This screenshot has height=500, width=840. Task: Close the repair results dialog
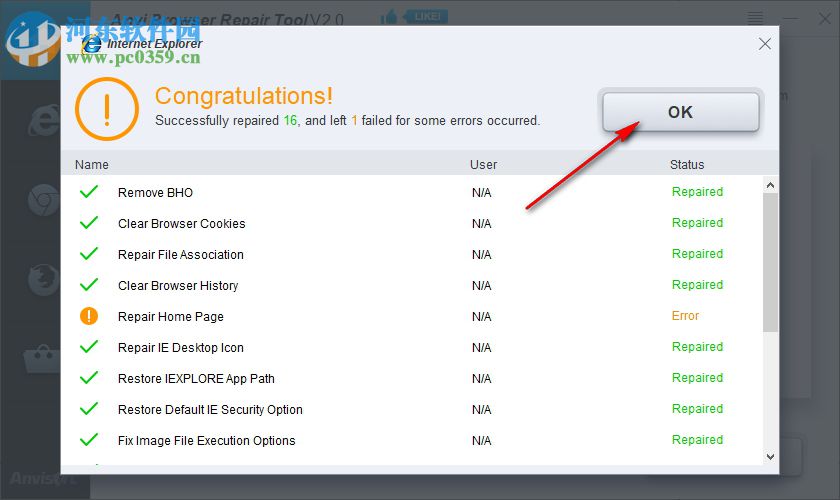pyautogui.click(x=764, y=44)
